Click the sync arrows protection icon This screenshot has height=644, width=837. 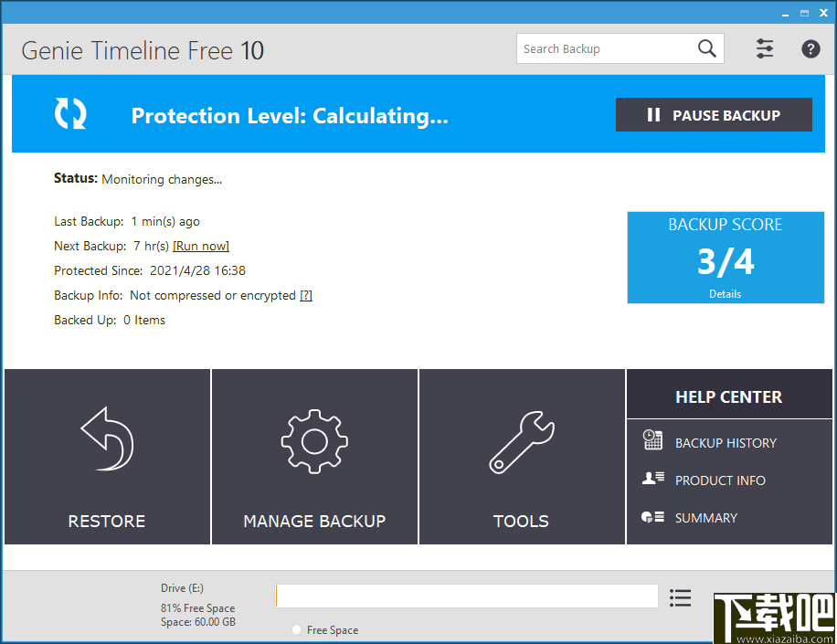(70, 113)
